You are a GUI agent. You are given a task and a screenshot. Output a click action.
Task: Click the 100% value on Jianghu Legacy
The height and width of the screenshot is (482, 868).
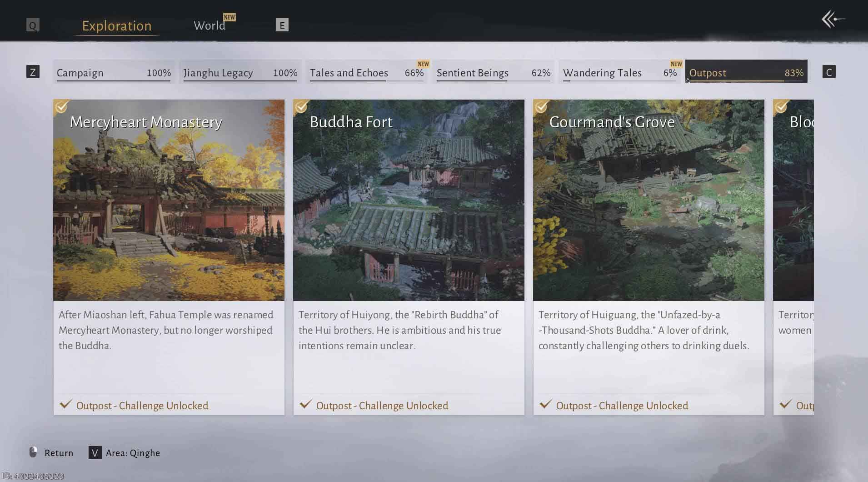pos(285,73)
